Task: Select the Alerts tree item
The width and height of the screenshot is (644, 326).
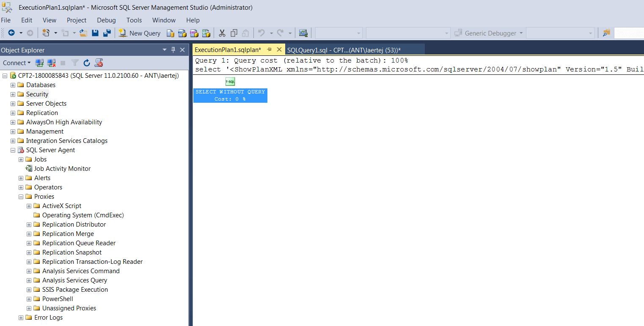Action: click(42, 178)
